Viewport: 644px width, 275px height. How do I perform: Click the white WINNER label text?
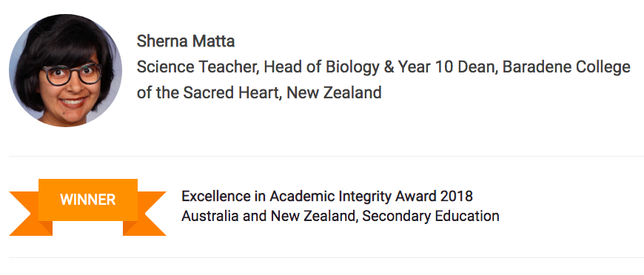88,200
